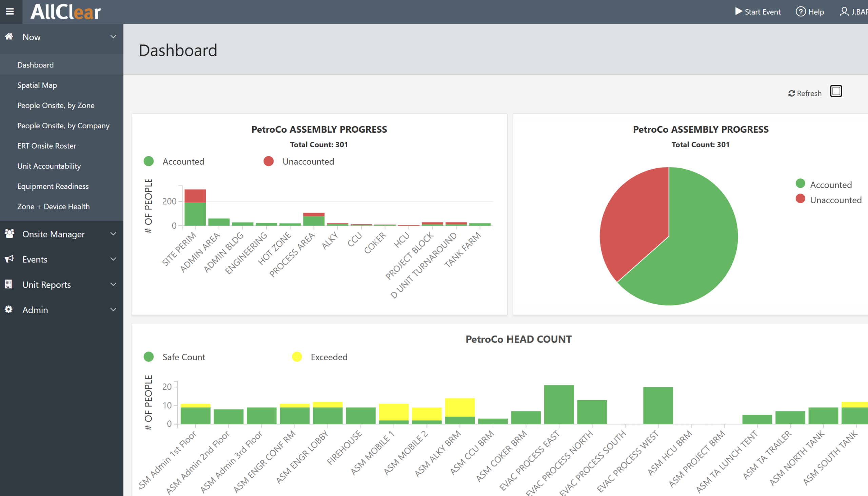Click the home icon beside Now
868x496 pixels.
(9, 36)
